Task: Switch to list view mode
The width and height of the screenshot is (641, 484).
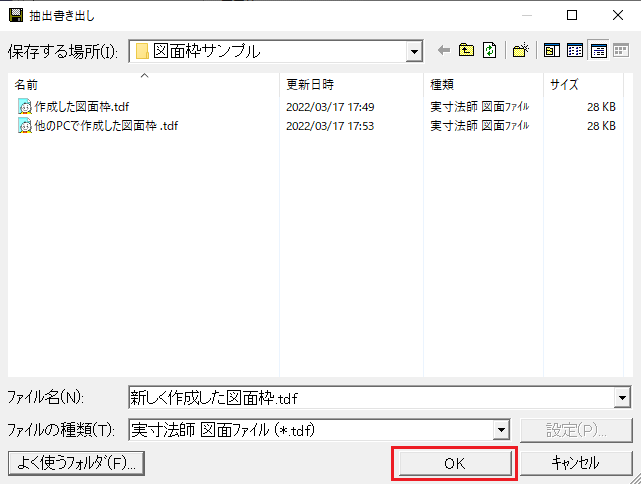Action: pyautogui.click(x=575, y=51)
